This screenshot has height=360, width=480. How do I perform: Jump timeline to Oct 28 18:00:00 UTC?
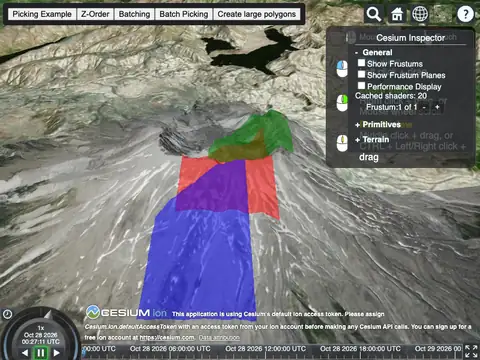coord(360,349)
